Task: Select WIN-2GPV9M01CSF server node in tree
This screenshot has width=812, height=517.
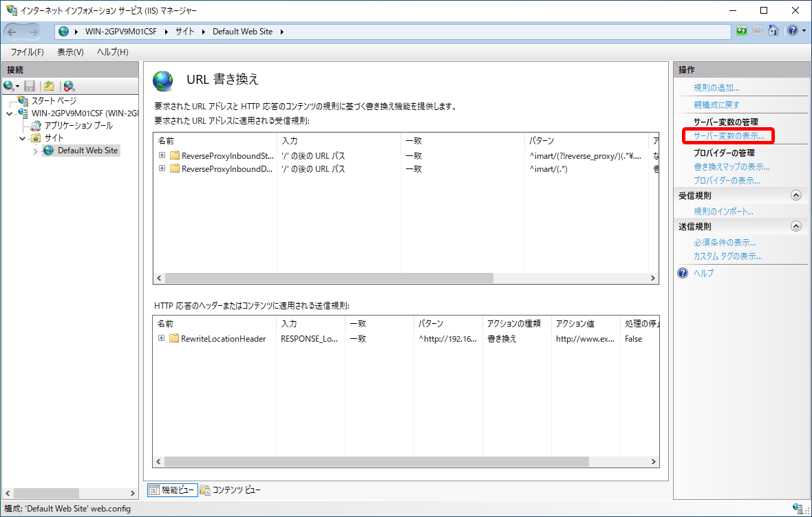Action: [x=85, y=113]
